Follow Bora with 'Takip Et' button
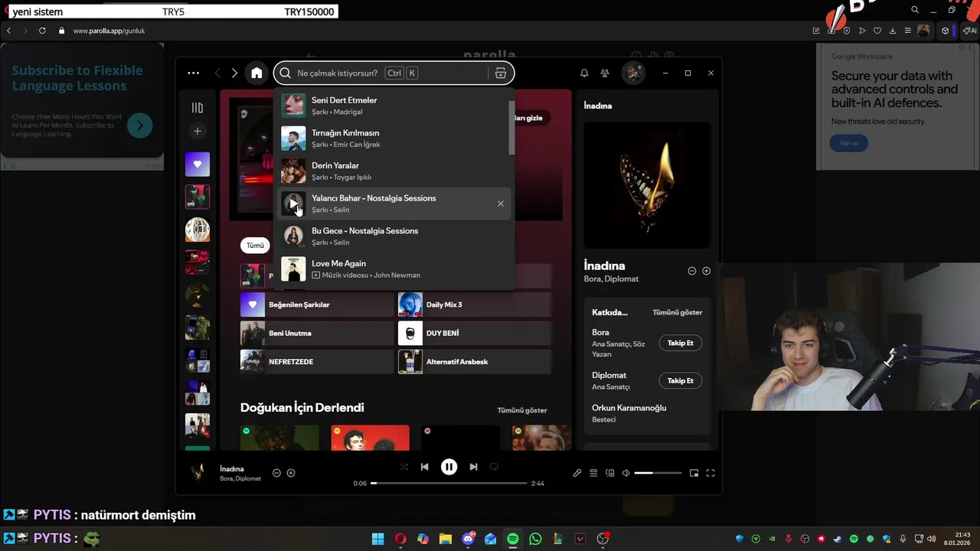980x551 pixels. click(680, 343)
